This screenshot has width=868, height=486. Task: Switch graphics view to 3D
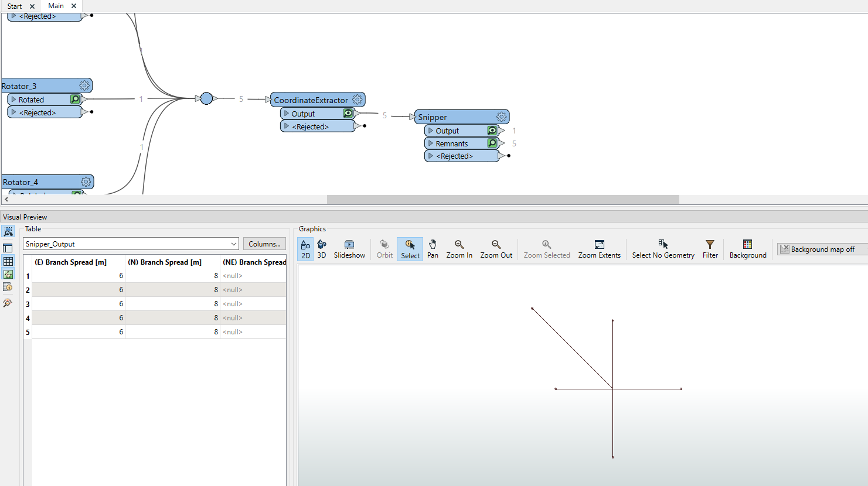tap(322, 249)
